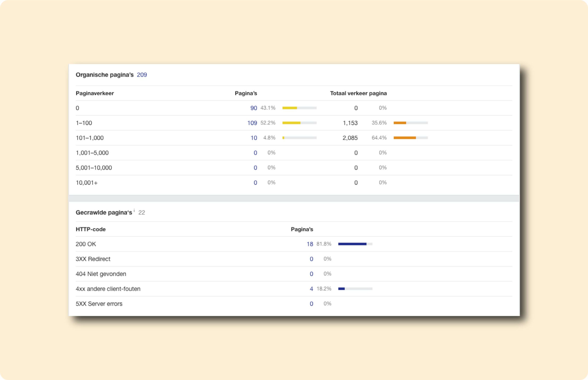Screen dimensions: 588x380
Task: Click the info icon next to Gecrawlde pagina's
Action: point(134,210)
